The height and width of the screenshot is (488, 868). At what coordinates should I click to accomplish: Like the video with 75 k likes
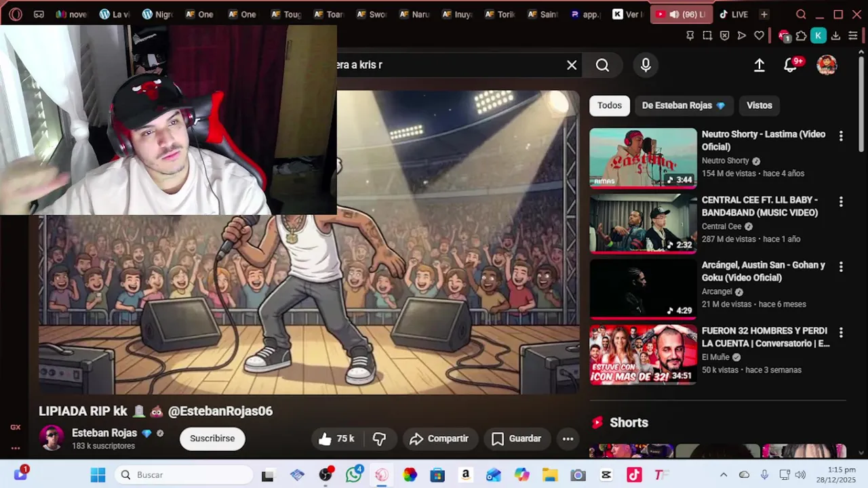click(336, 439)
